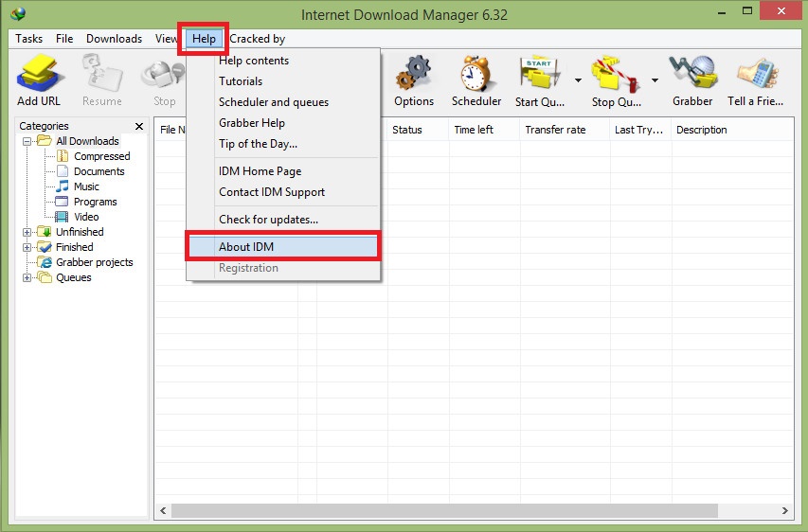This screenshot has height=532, width=808.
Task: Minimize the Internet Download Manager window
Action: tap(722, 12)
